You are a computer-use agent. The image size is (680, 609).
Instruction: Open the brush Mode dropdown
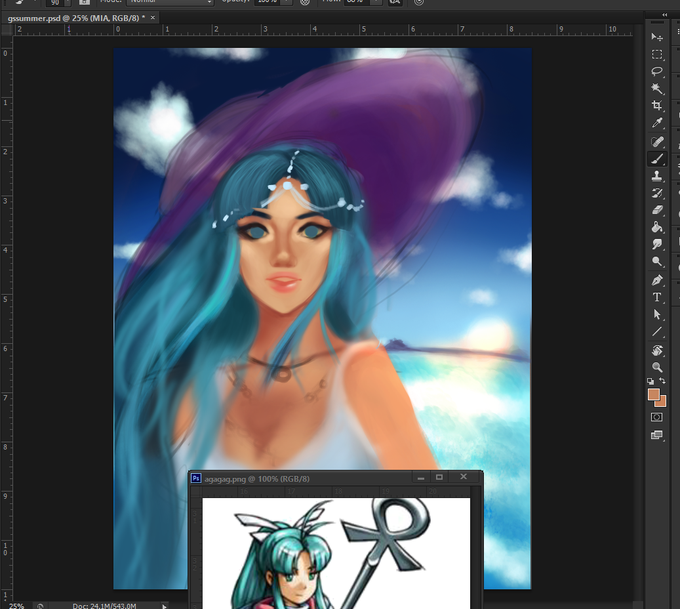(x=170, y=2)
